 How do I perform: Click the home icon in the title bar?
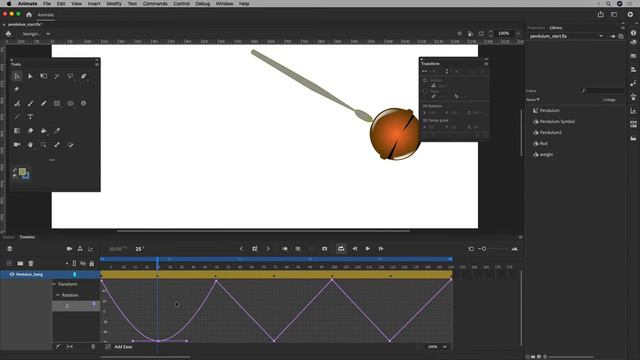tap(29, 15)
